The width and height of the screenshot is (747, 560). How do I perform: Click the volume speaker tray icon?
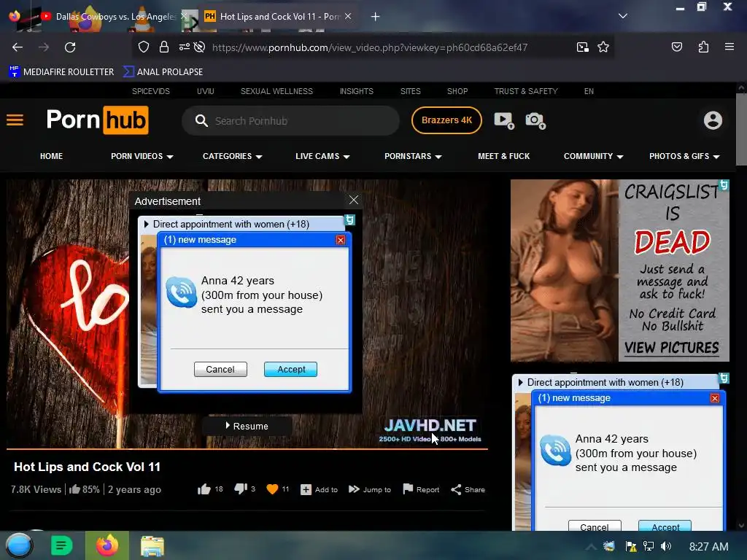pos(666,546)
